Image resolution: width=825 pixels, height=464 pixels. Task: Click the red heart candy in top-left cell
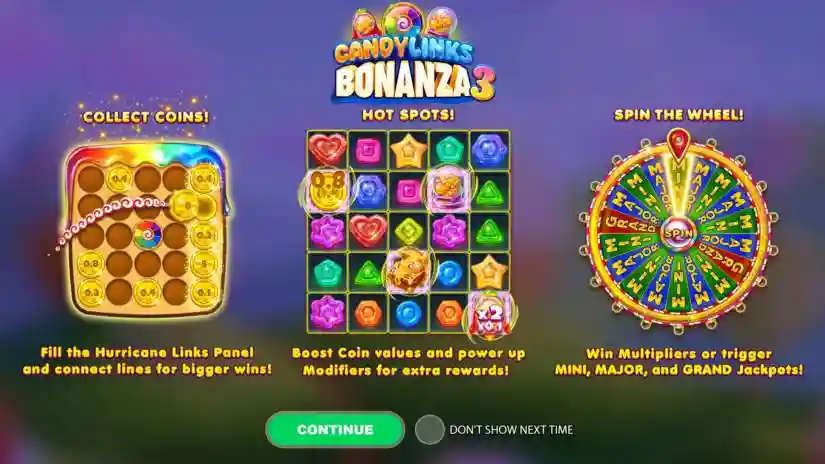[327, 149]
